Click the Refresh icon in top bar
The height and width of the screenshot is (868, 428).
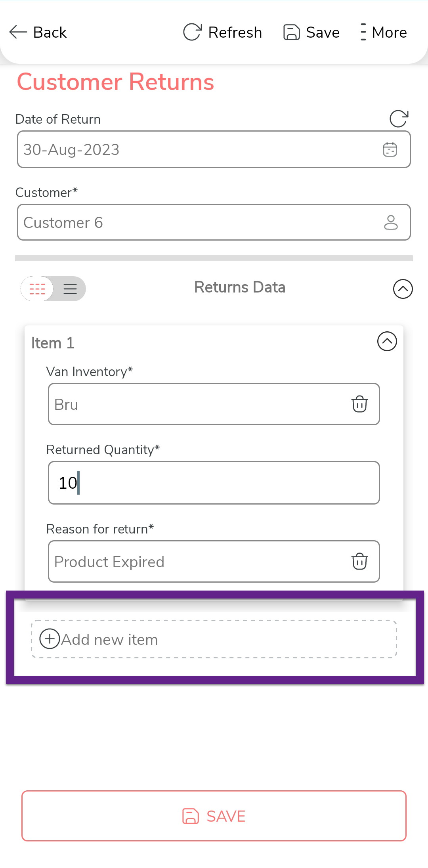pyautogui.click(x=193, y=32)
